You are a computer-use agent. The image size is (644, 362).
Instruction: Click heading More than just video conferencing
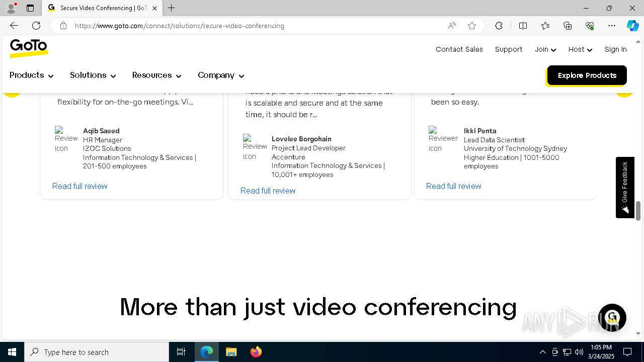pos(318,307)
